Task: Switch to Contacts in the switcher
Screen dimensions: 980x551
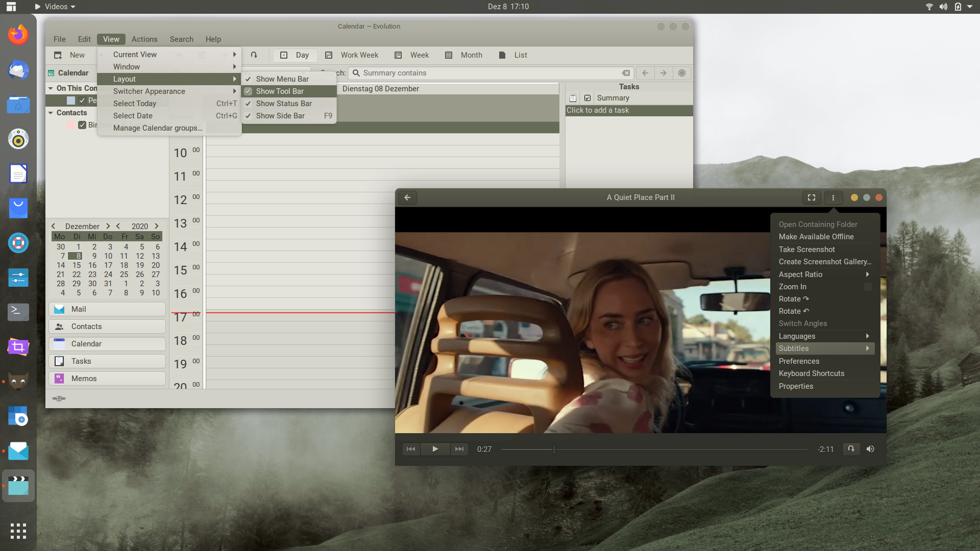Action: 107,327
